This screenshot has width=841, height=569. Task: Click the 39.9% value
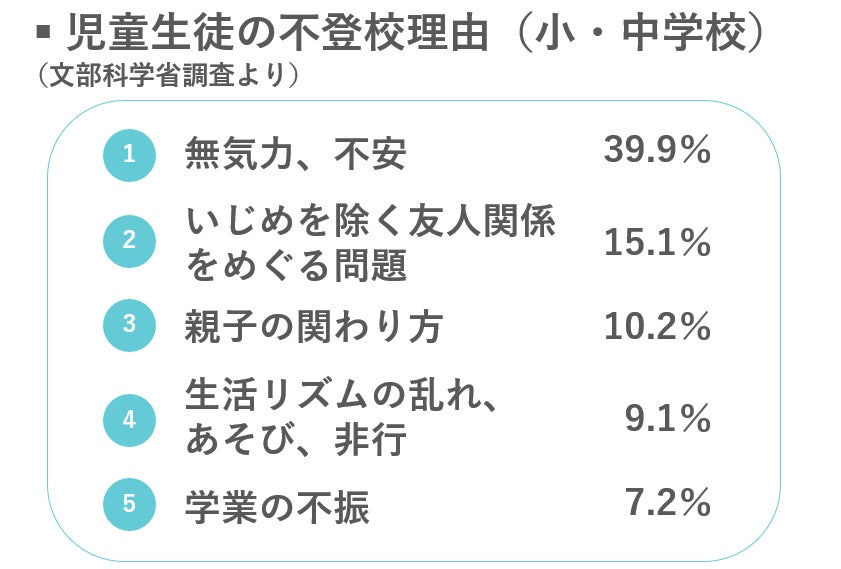pyautogui.click(x=657, y=153)
